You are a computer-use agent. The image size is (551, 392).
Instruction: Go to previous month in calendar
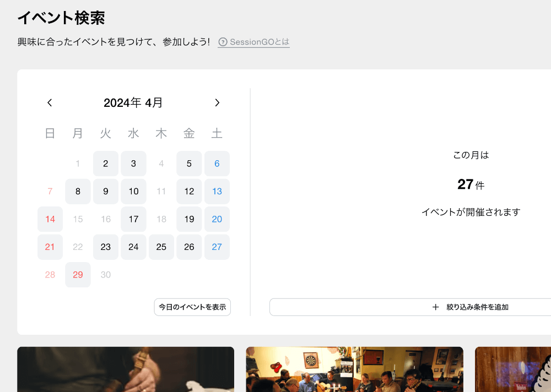(x=50, y=103)
